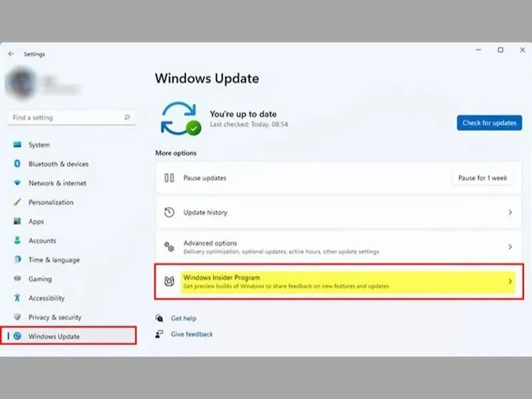
Task: Click the Apps icon in sidebar
Action: pos(17,221)
